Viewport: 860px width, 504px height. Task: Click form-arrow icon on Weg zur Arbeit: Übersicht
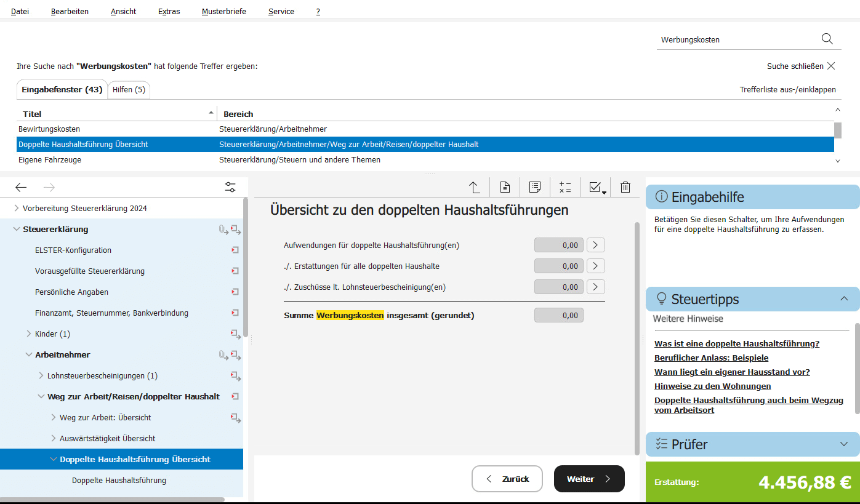click(235, 418)
